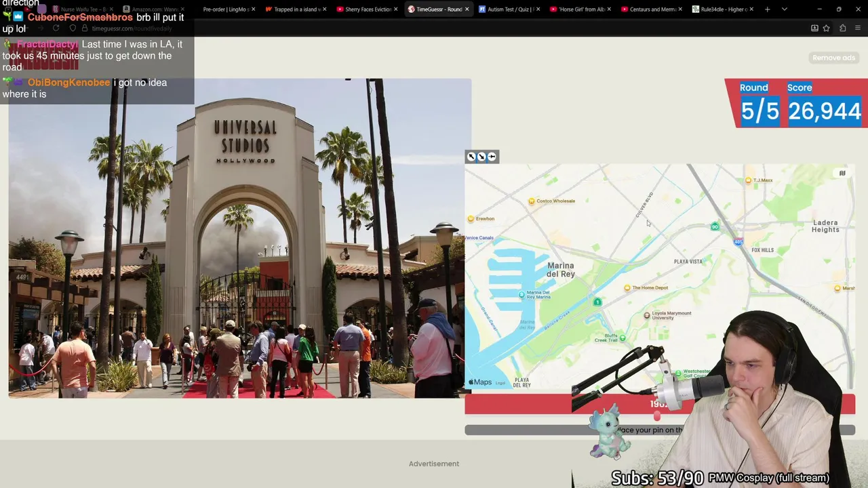868x488 pixels.
Task: Select the T.J.Maxx map marker
Action: (x=748, y=180)
